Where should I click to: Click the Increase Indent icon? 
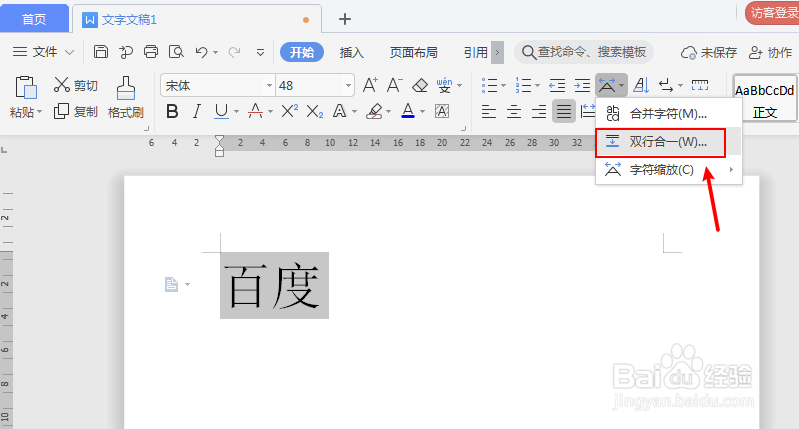(582, 85)
